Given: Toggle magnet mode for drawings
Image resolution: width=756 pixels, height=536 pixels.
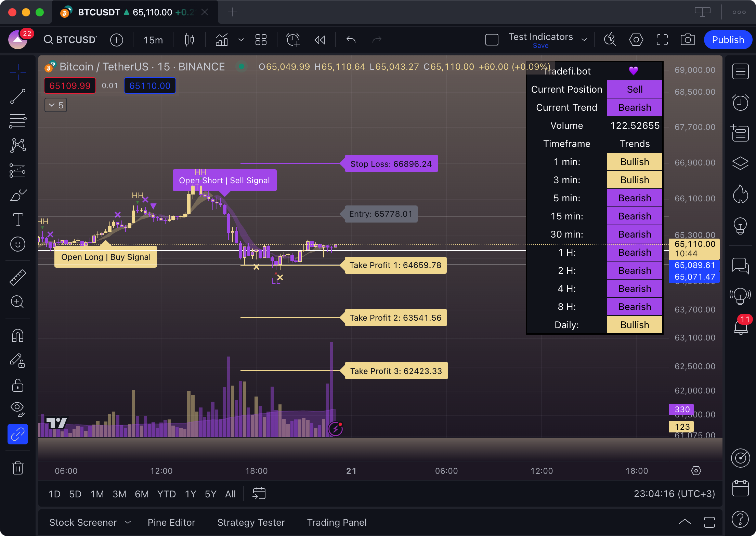Looking at the screenshot, I should [x=18, y=336].
